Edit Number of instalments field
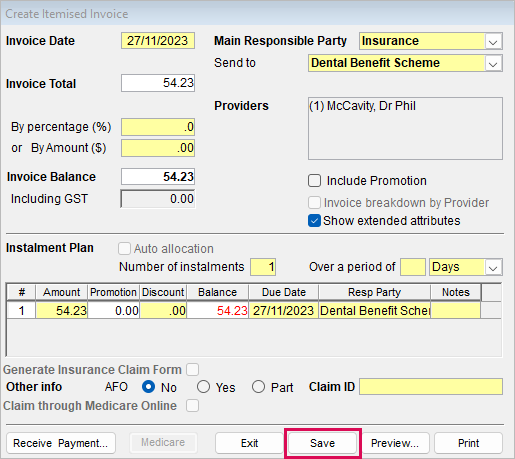The image size is (515, 459). tap(263, 267)
